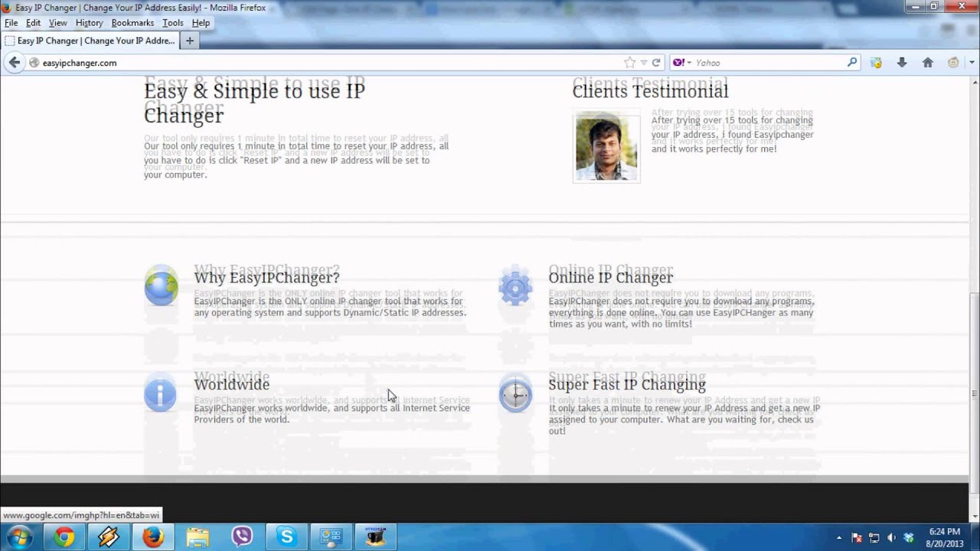Expand the toolbar overflow arrow at far right
This screenshot has height=551, width=980.
pyautogui.click(x=972, y=63)
